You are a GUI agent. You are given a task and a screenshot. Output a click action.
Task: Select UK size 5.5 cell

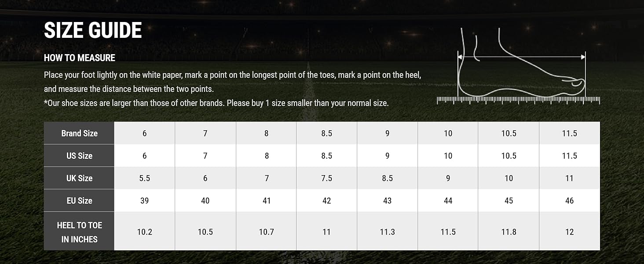point(144,178)
